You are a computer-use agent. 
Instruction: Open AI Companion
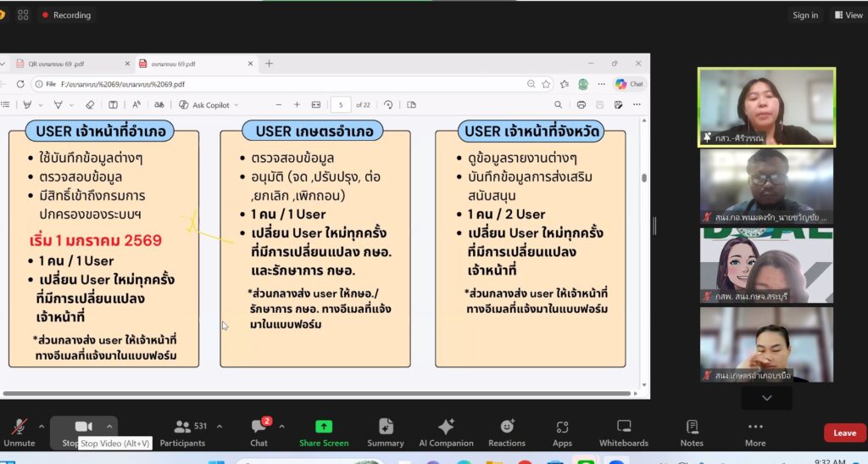[445, 429]
